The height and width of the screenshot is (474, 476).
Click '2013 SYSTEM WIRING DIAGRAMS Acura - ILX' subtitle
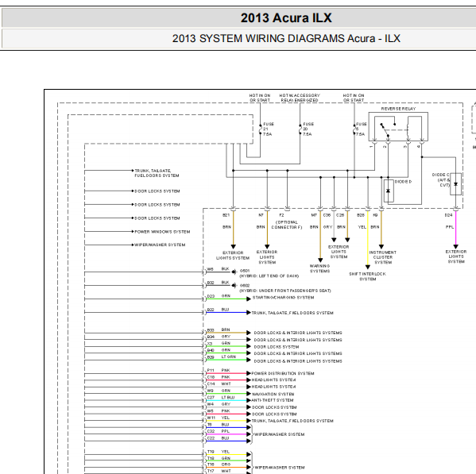[286, 39]
